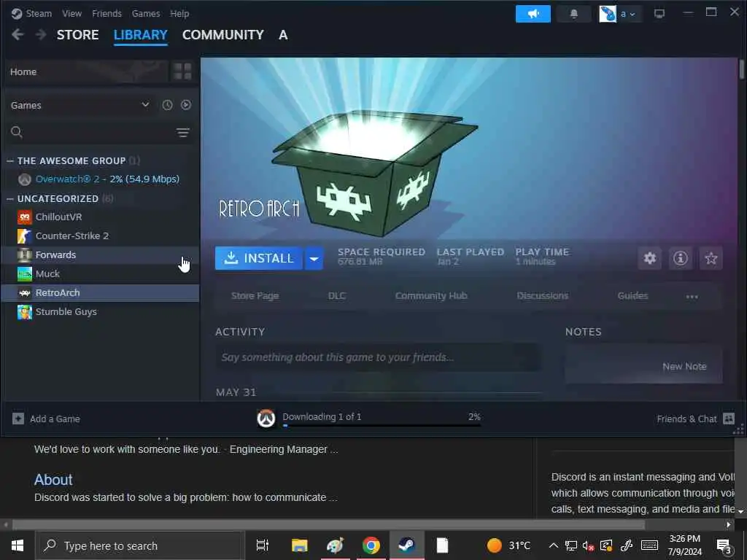Open RetroArch manage gear settings
Image resolution: width=747 pixels, height=560 pixels.
pos(650,258)
